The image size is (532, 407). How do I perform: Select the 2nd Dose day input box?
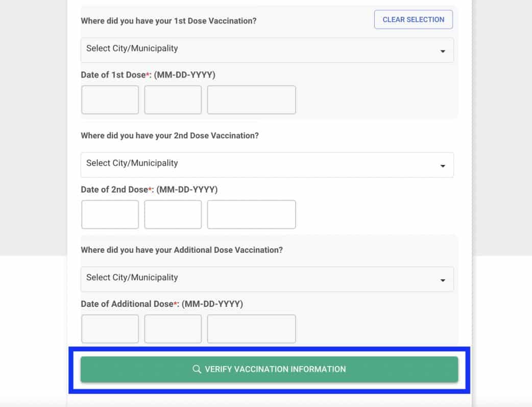coord(173,214)
